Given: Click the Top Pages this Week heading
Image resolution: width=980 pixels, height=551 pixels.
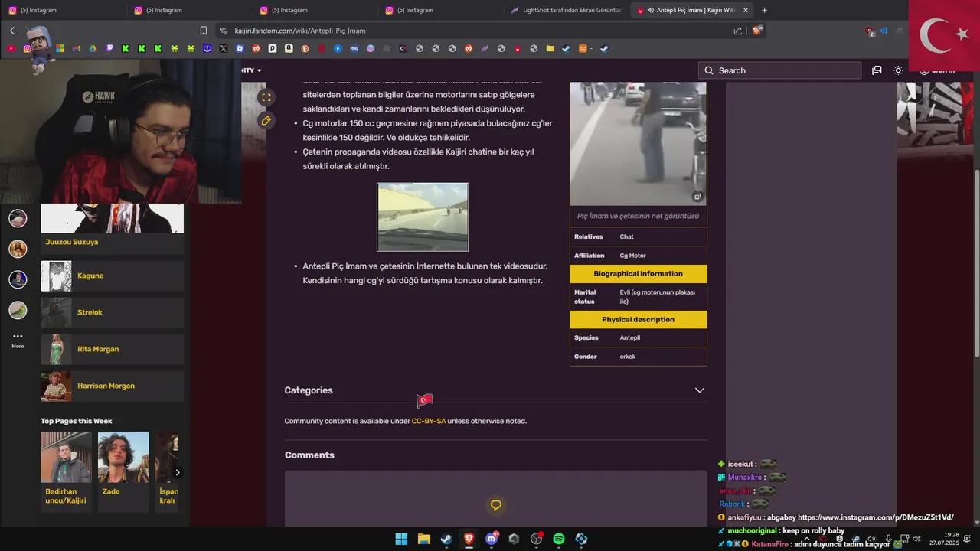Looking at the screenshot, I should 77,421.
